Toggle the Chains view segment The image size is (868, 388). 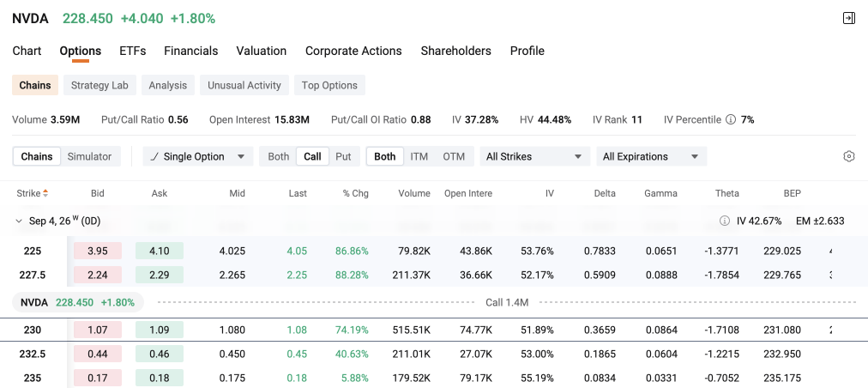tap(37, 156)
